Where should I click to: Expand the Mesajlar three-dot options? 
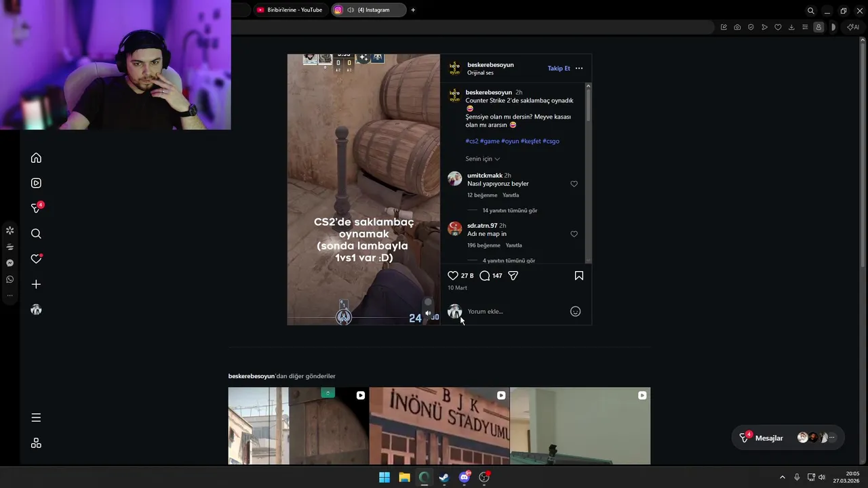832,438
